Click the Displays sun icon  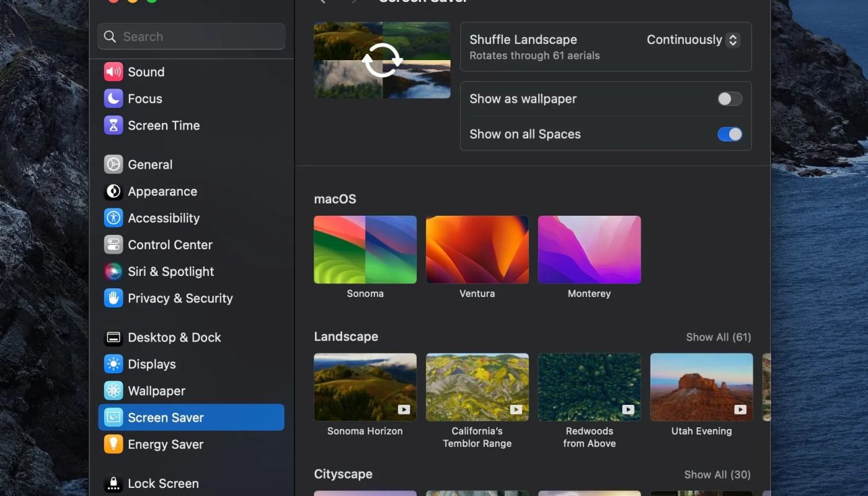point(113,364)
